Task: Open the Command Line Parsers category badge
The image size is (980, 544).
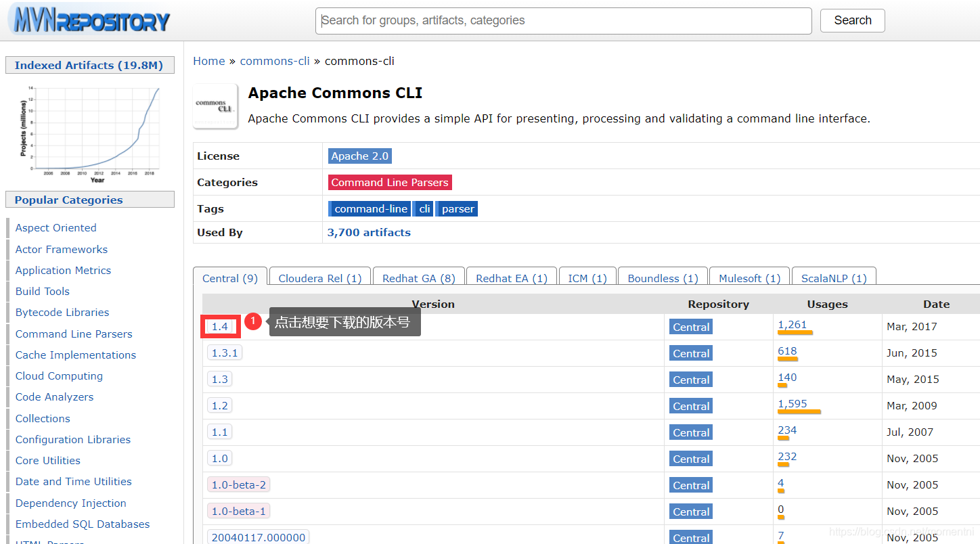Action: click(389, 182)
